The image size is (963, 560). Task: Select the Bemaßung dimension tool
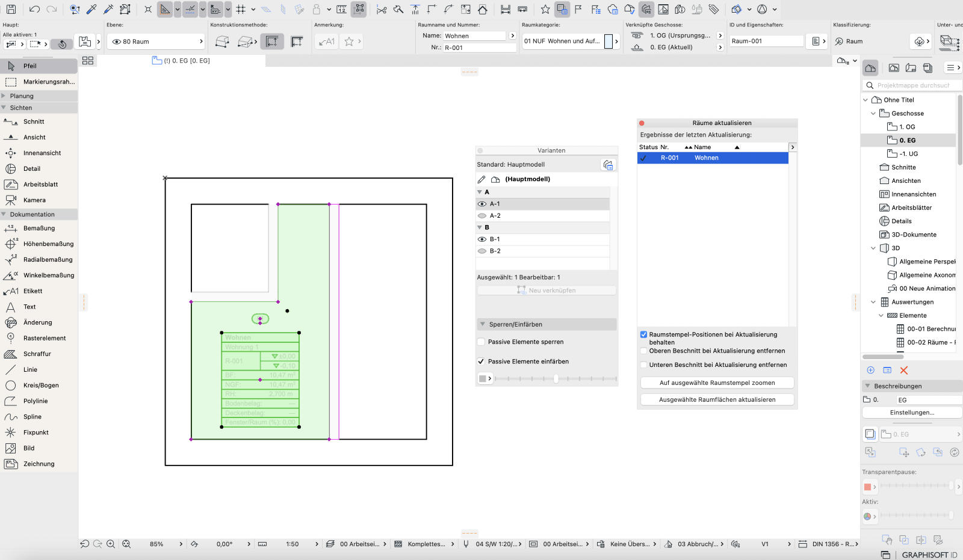[x=39, y=228]
